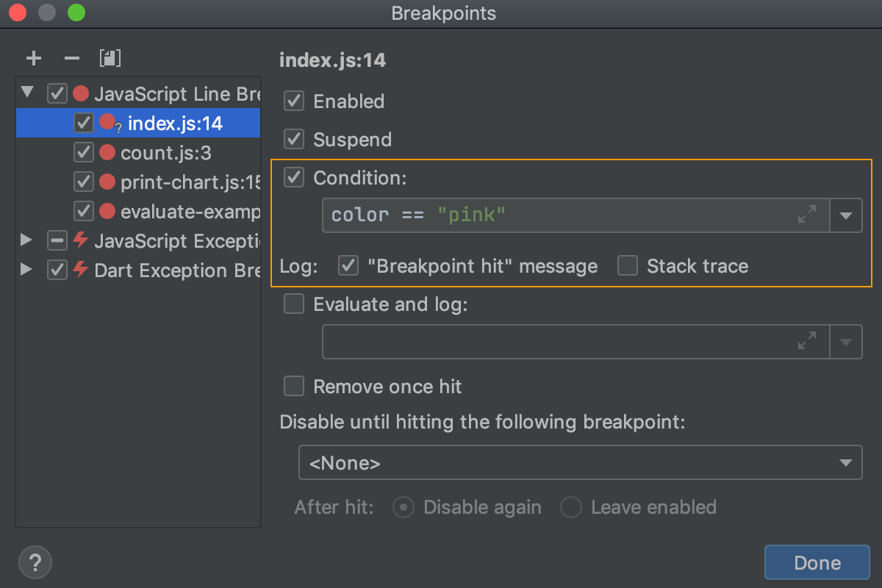The image size is (882, 588).
Task: Uncheck the Breakpoint hit message option
Action: [x=348, y=266]
